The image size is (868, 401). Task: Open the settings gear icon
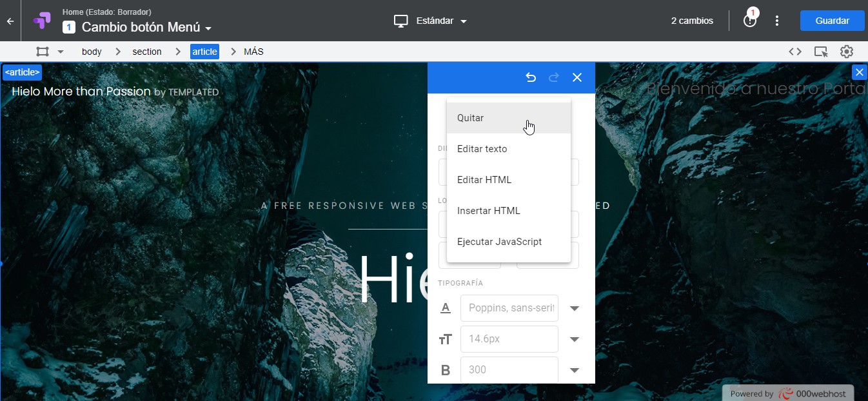pos(846,52)
